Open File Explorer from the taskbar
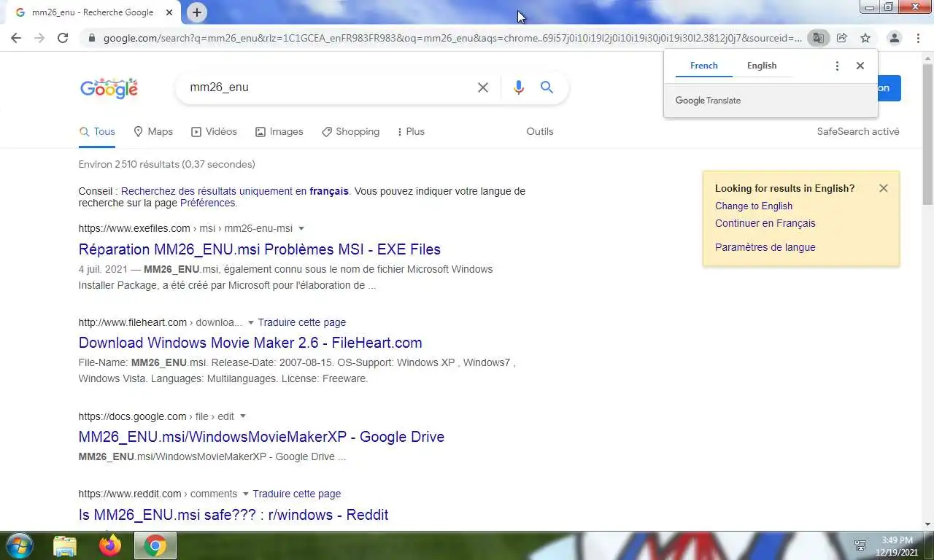 click(65, 545)
